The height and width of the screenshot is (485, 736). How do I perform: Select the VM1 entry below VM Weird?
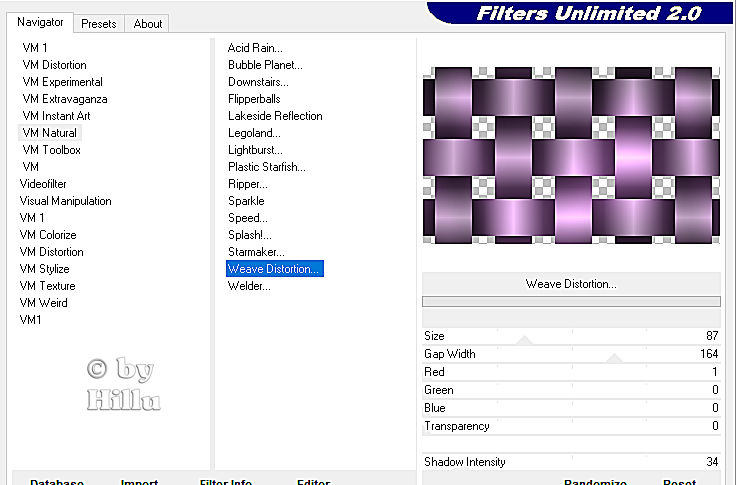tap(31, 320)
